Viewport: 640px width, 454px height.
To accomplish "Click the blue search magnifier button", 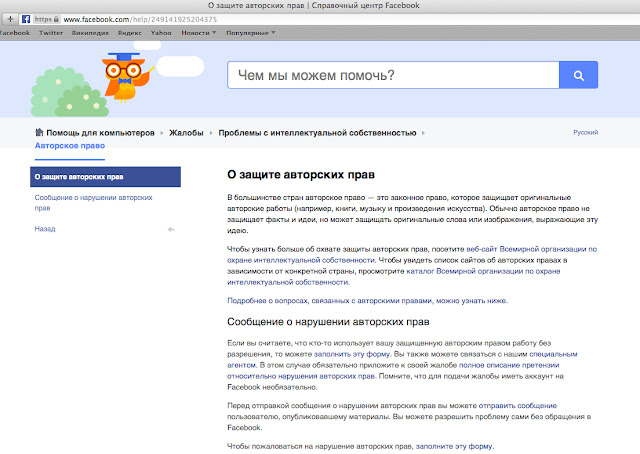I will click(578, 75).
